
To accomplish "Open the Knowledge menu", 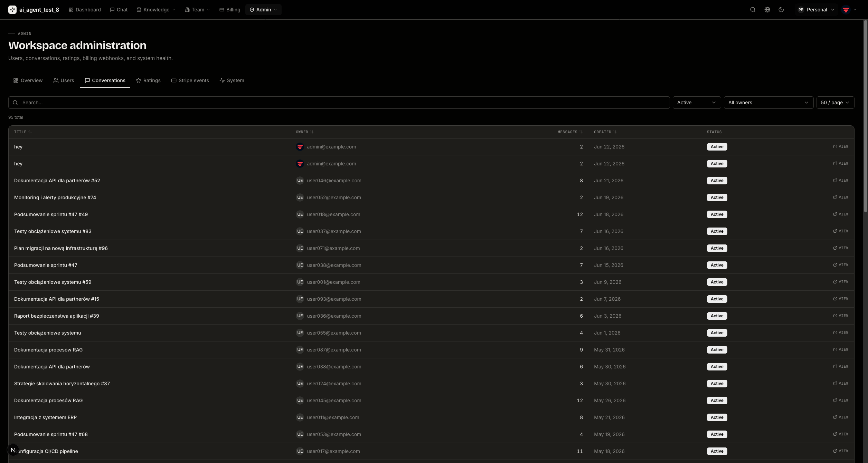I will tap(156, 10).
